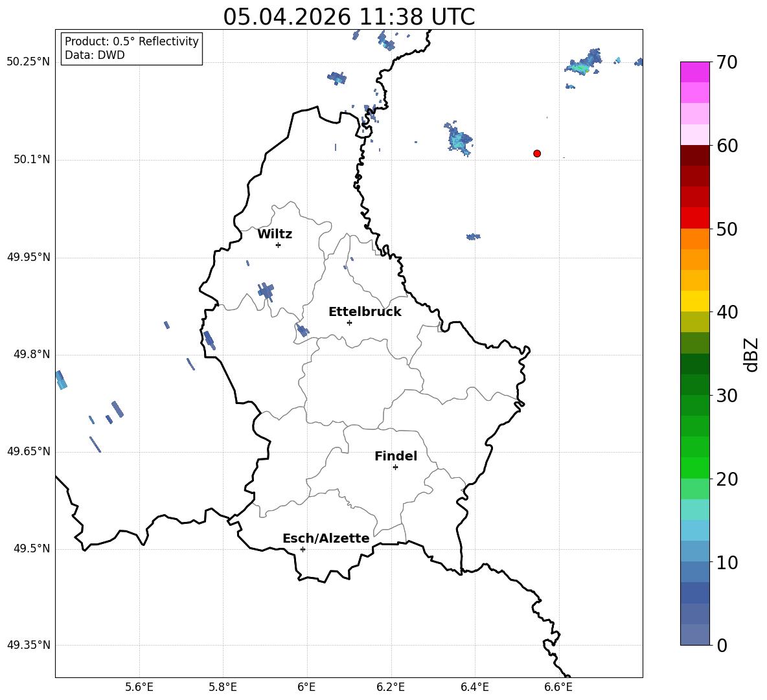767x700 pixels.
Task: Click the bright green 20 dBZ segment
Action: [694, 468]
